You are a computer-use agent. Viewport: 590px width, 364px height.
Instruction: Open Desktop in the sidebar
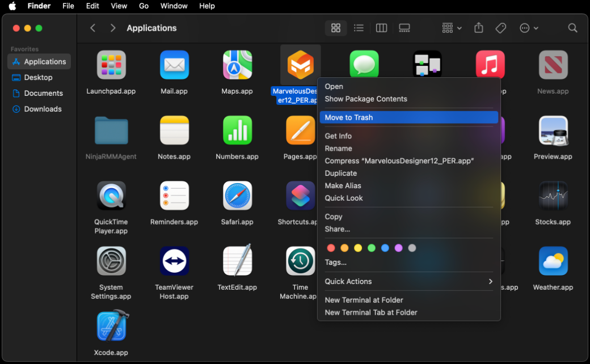(39, 78)
